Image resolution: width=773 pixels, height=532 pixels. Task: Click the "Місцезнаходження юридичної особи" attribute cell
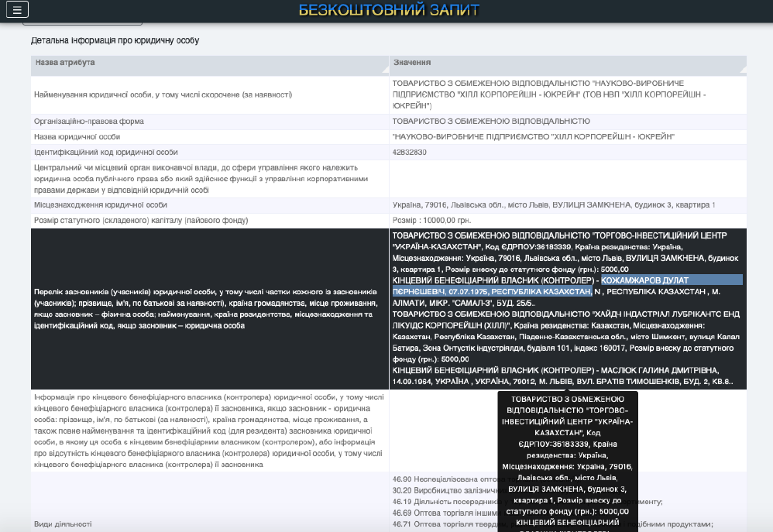point(100,205)
